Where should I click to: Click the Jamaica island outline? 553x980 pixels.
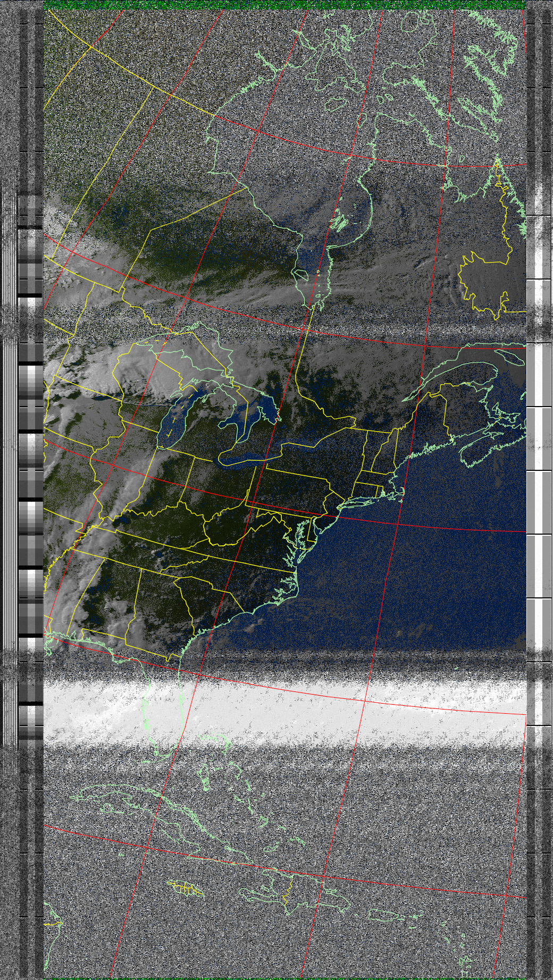(185, 887)
